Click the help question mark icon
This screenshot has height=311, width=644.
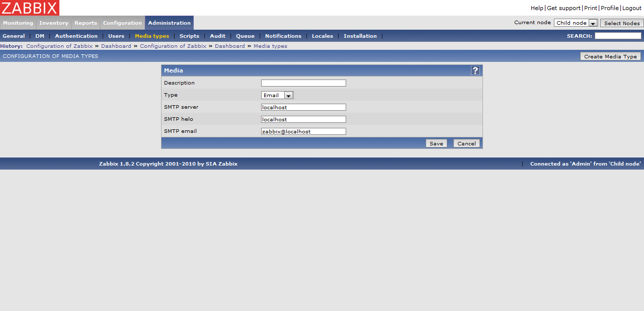475,70
